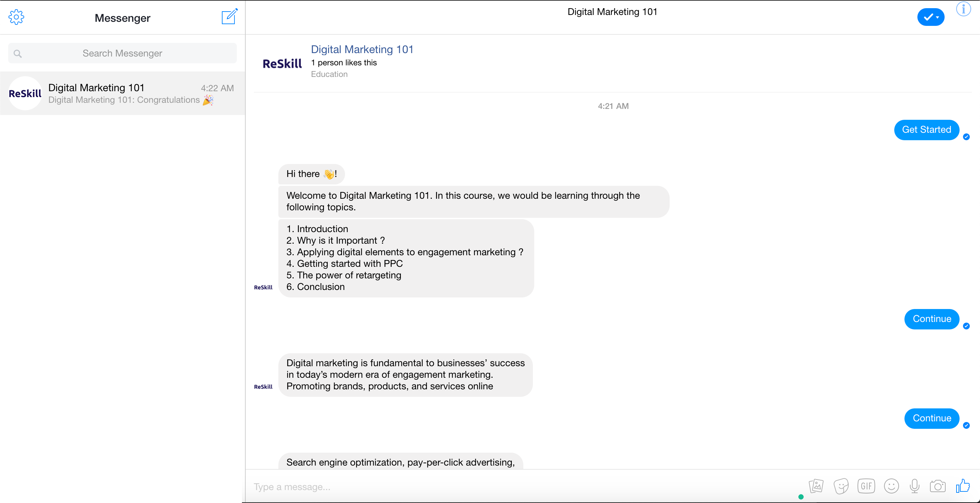Open the GIF picker
980x503 pixels.
click(866, 486)
